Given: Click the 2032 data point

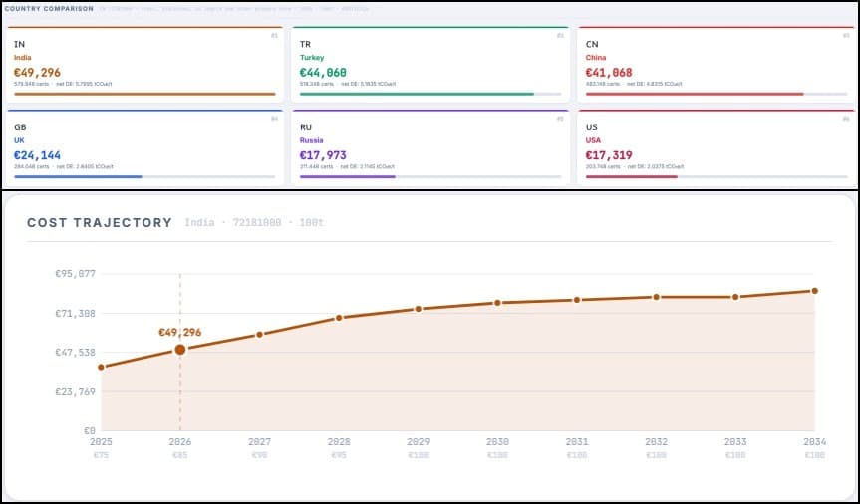Looking at the screenshot, I should point(656,297).
